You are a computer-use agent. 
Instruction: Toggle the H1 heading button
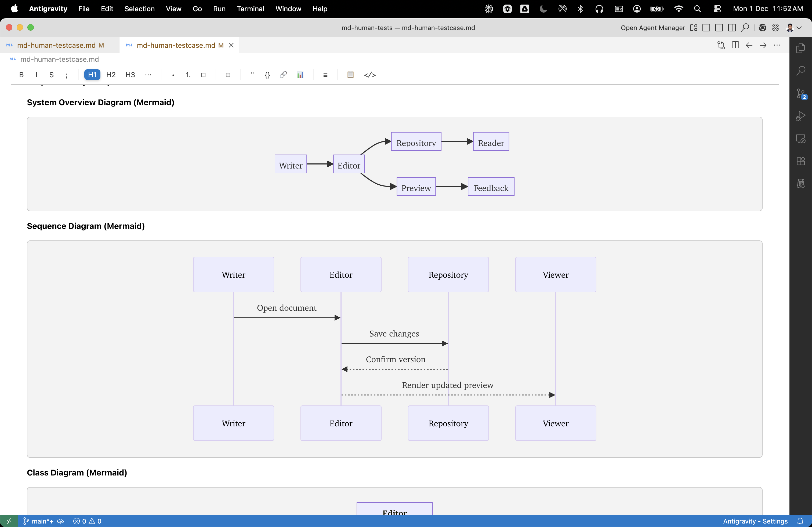(92, 75)
